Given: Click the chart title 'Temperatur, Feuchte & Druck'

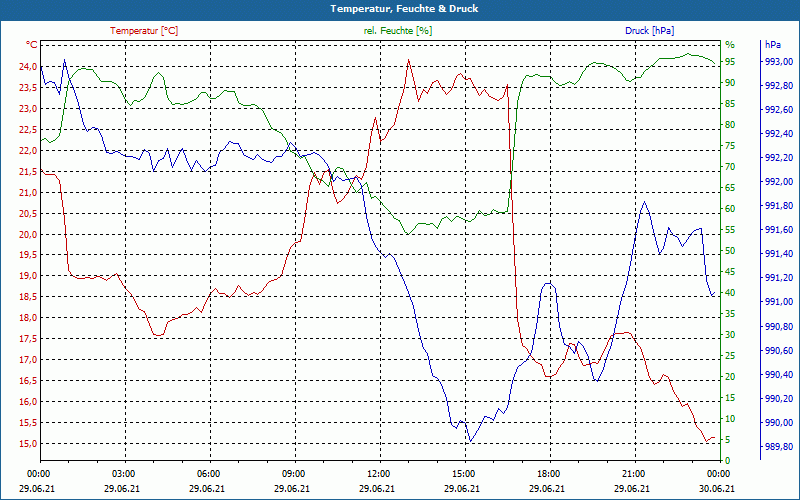Looking at the screenshot, I should tap(404, 9).
